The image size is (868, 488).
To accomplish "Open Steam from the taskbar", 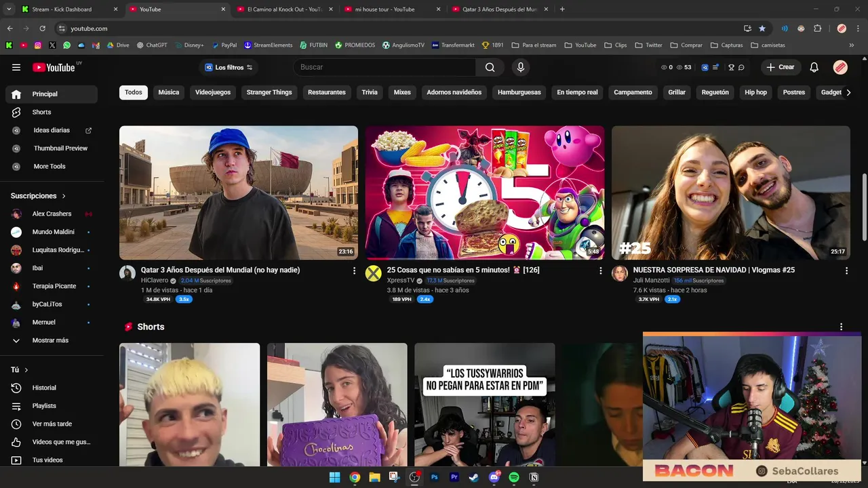I will pyautogui.click(x=473, y=477).
